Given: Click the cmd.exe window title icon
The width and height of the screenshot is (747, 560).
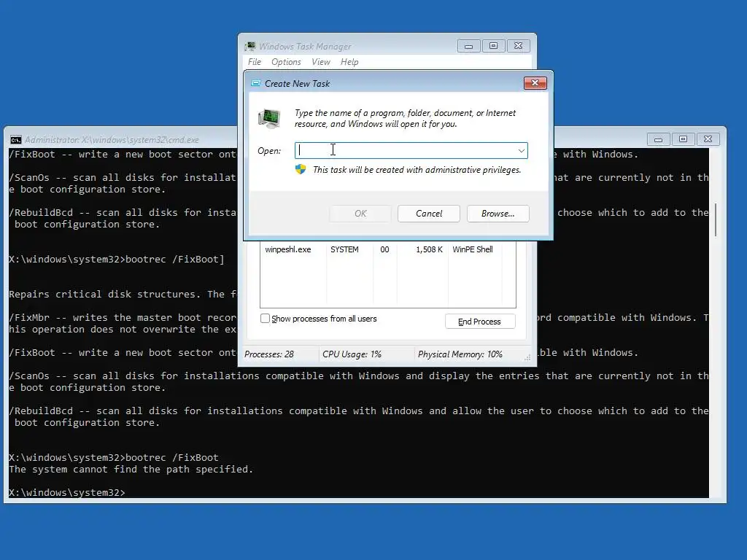Looking at the screenshot, I should [x=16, y=139].
